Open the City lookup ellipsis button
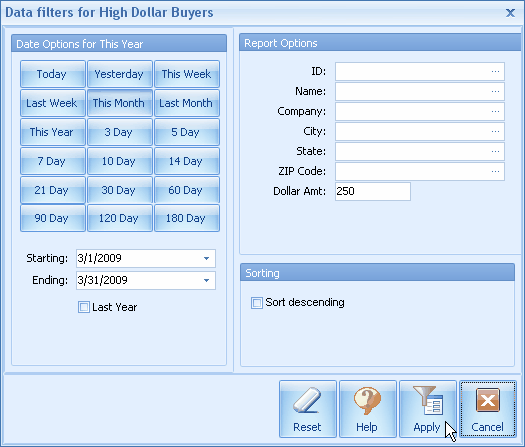The image size is (525, 447). [x=496, y=132]
